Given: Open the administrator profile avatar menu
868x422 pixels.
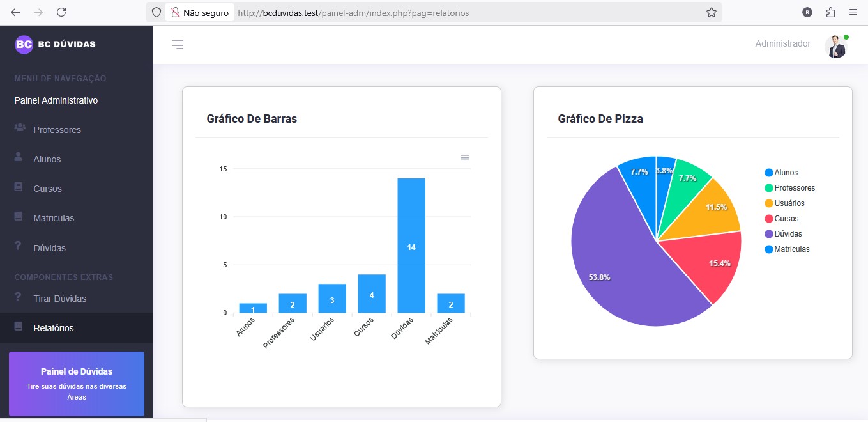Looking at the screenshot, I should click(835, 47).
